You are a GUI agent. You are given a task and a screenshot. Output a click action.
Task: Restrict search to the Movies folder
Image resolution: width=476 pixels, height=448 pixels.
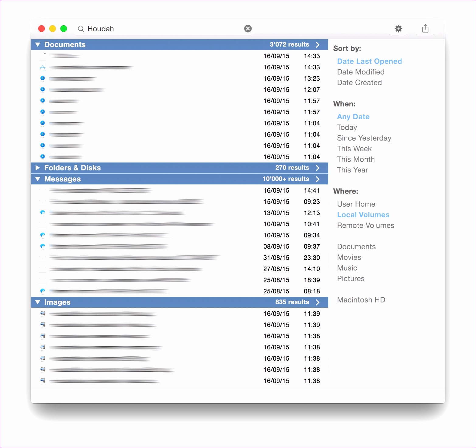coord(349,257)
